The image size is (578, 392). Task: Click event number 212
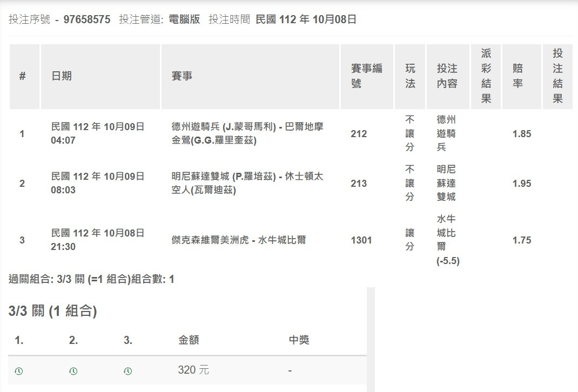tap(359, 134)
